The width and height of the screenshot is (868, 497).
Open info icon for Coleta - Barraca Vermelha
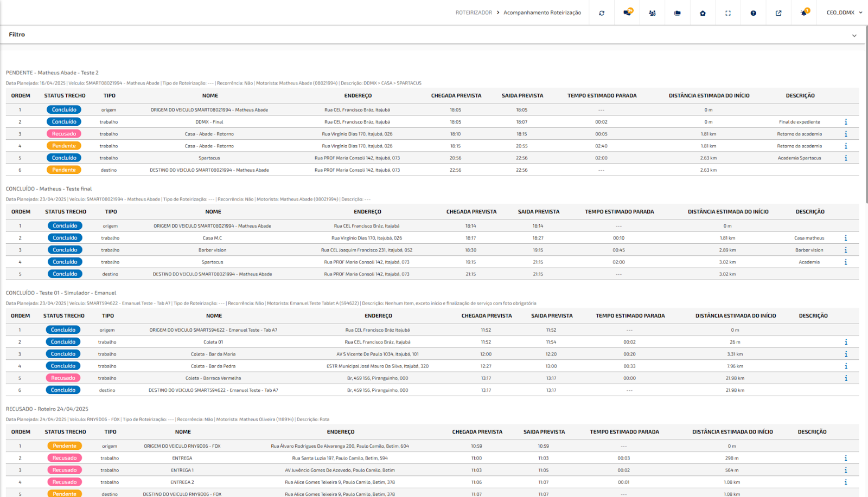tap(846, 378)
